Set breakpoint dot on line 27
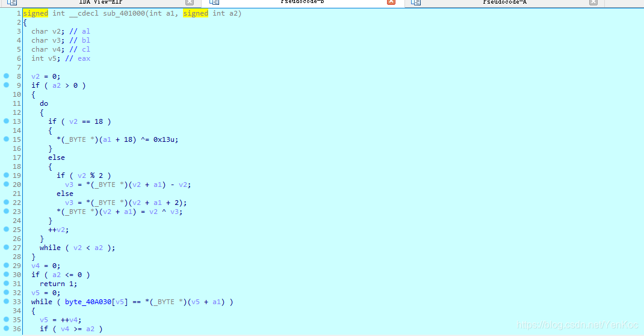This screenshot has height=336, width=644. pos(6,248)
